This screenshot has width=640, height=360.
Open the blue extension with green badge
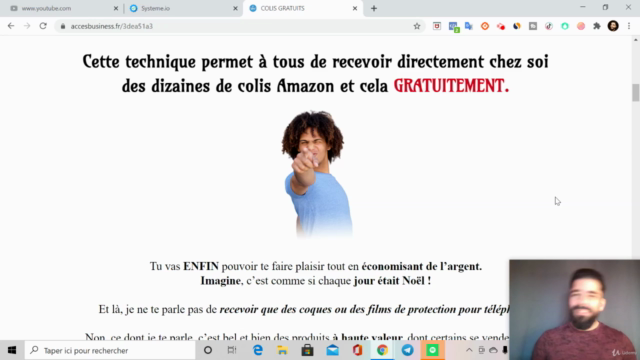[x=453, y=27]
